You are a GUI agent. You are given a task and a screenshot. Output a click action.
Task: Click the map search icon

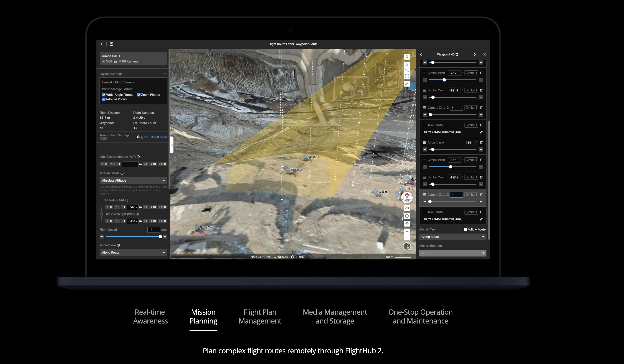pyautogui.click(x=407, y=57)
